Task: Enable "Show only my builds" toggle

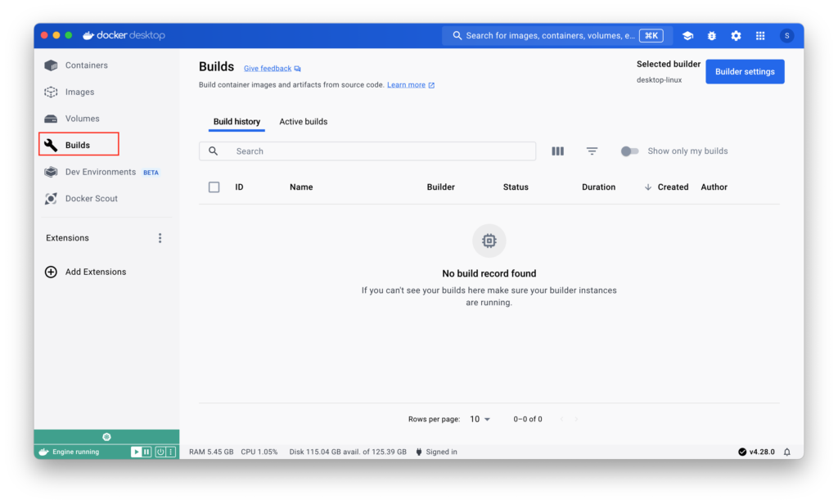Action: click(629, 151)
